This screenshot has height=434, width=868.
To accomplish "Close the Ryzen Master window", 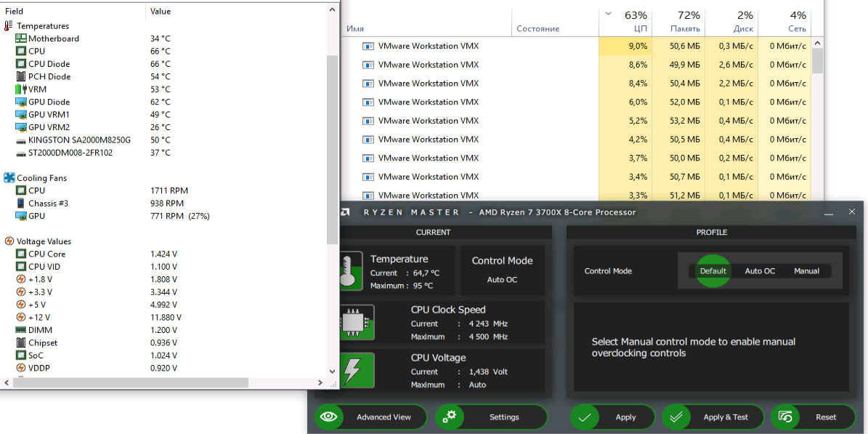I will coord(852,212).
